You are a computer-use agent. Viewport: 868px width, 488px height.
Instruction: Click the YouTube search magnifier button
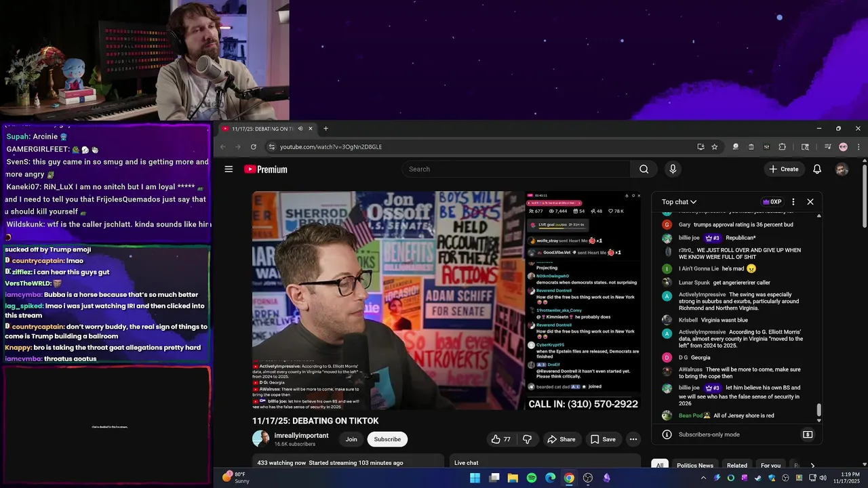click(x=644, y=169)
